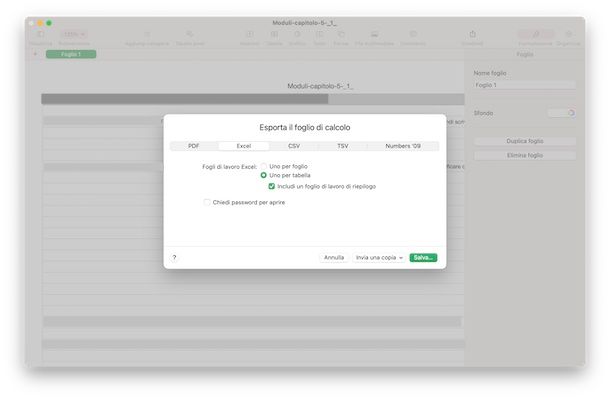Click the green Salva… button
Screen dimensions: 610x399
pos(423,257)
